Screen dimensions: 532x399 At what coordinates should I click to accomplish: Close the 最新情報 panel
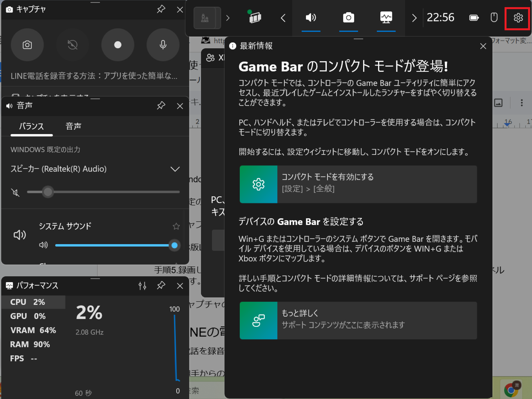[x=483, y=46]
